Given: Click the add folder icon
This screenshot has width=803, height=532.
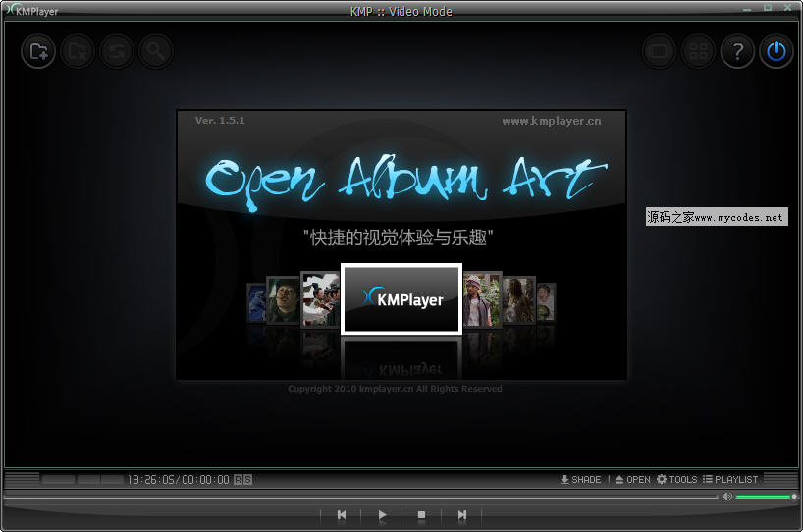Looking at the screenshot, I should tap(38, 51).
